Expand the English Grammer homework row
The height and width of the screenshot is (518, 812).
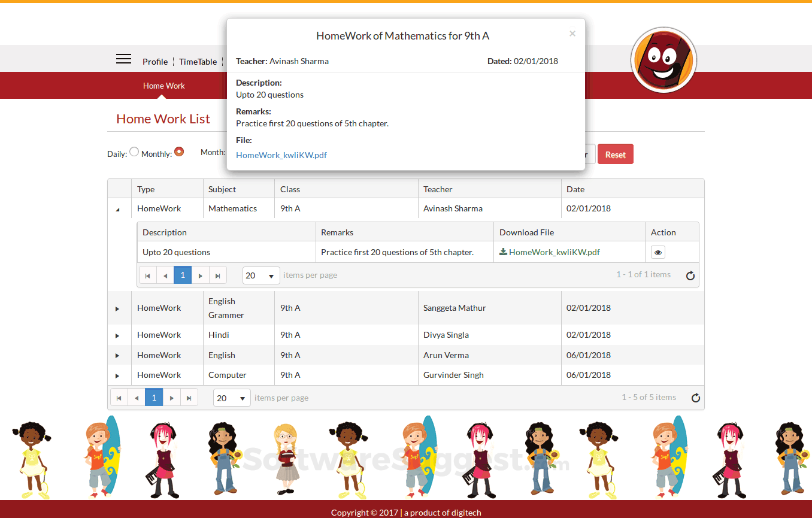point(119,308)
